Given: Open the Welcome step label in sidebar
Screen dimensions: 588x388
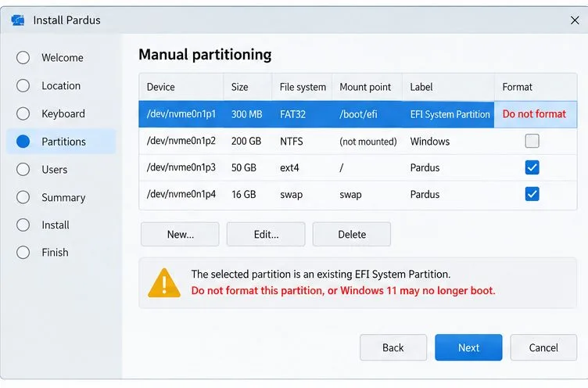Looking at the screenshot, I should coord(63,58).
